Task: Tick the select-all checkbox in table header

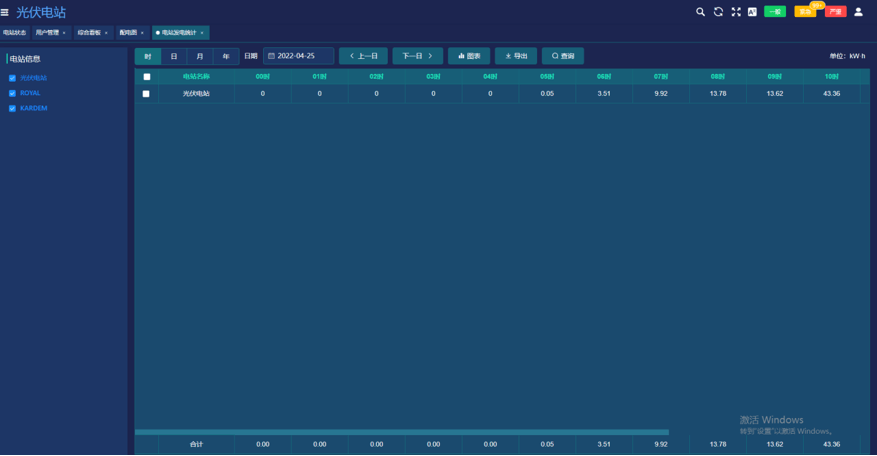Action: click(147, 77)
